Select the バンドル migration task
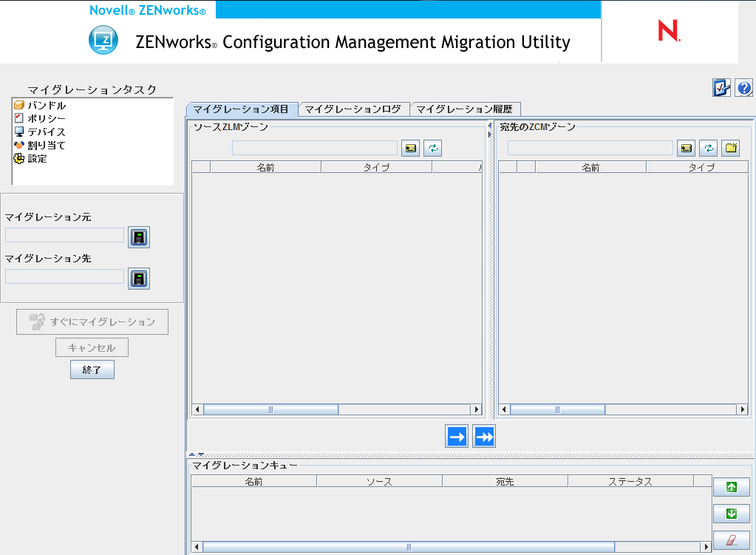This screenshot has height=555, width=756. [x=40, y=105]
